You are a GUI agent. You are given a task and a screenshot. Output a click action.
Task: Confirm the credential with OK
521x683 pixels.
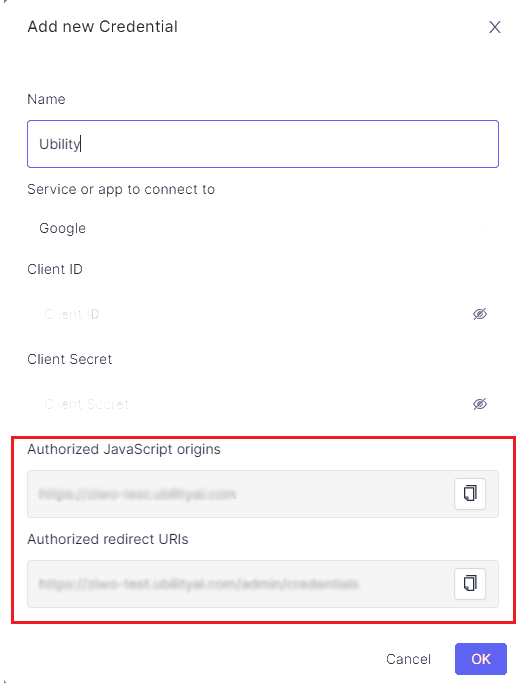click(x=480, y=659)
